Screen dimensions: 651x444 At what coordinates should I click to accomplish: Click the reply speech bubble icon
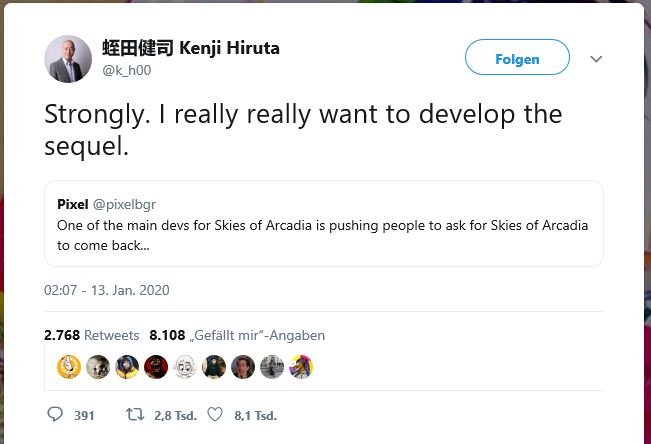click(x=55, y=414)
